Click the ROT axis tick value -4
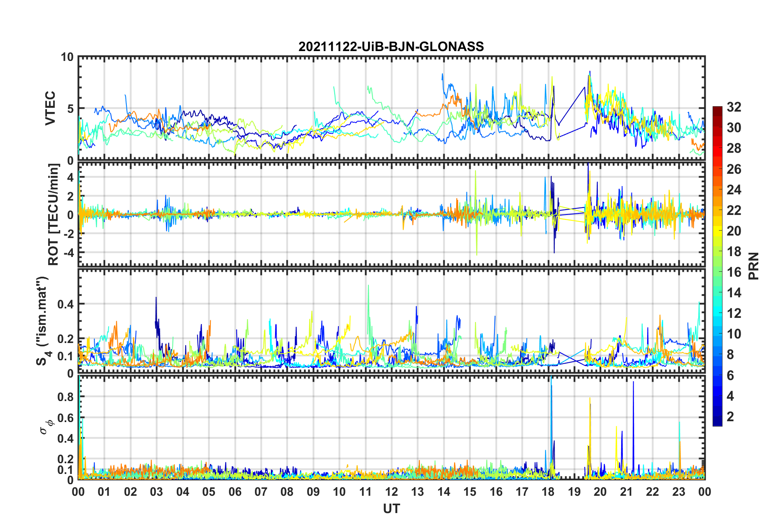The width and height of the screenshot is (783, 532). [x=68, y=252]
